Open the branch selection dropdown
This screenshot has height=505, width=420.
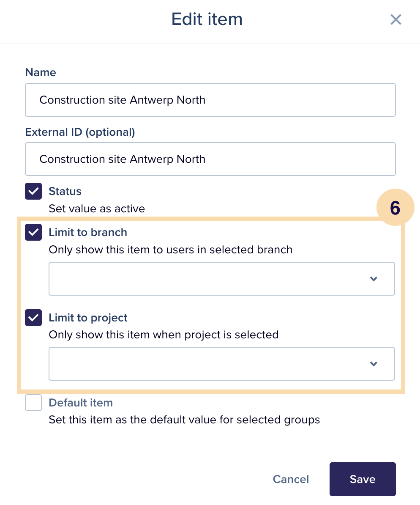click(x=222, y=279)
